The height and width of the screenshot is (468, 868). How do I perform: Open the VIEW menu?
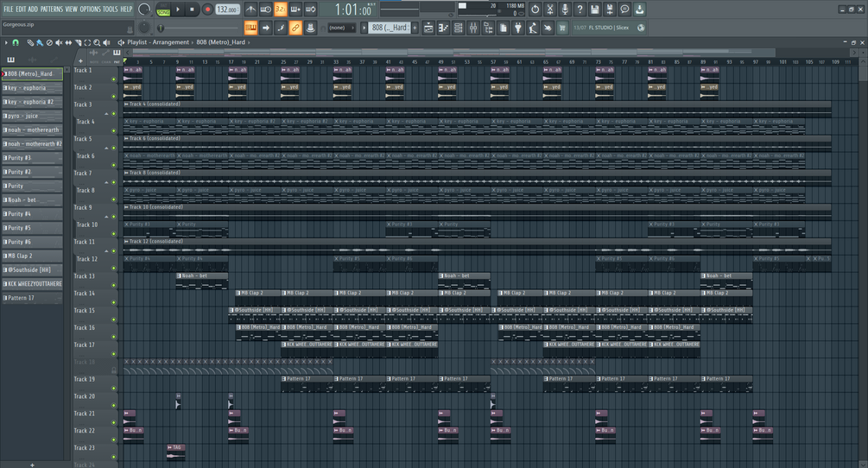(x=72, y=9)
